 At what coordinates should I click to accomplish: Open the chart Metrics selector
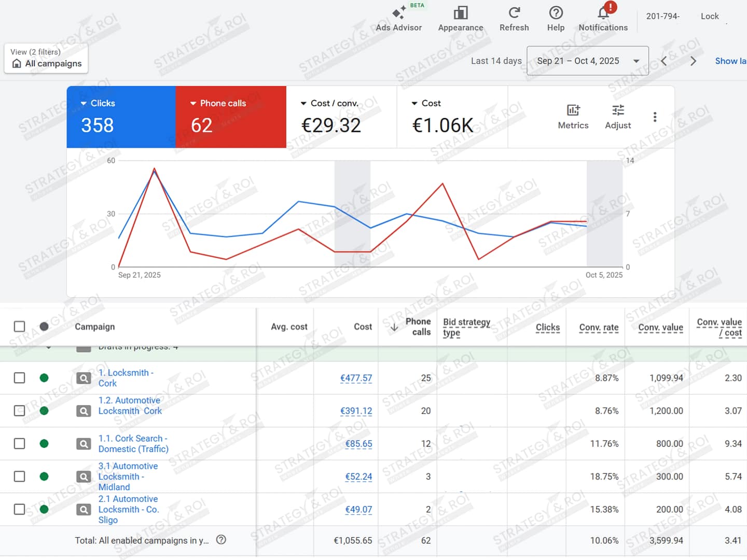pos(573,117)
